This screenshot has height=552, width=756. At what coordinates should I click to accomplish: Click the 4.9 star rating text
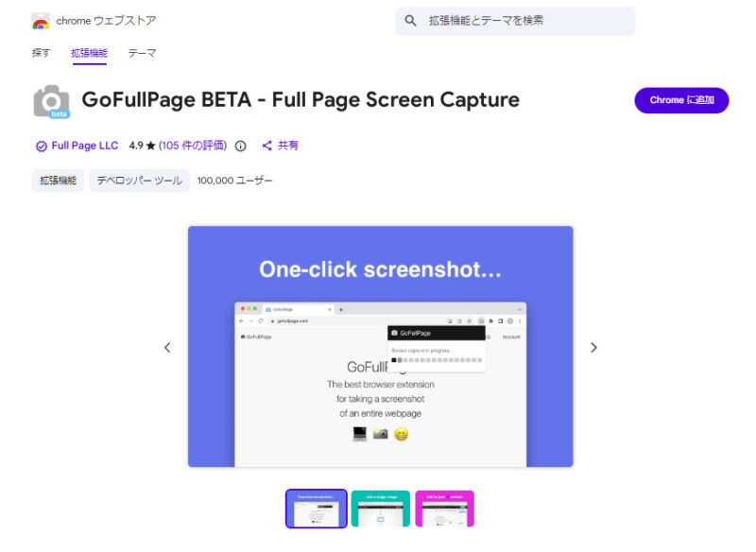pyautogui.click(x=143, y=146)
